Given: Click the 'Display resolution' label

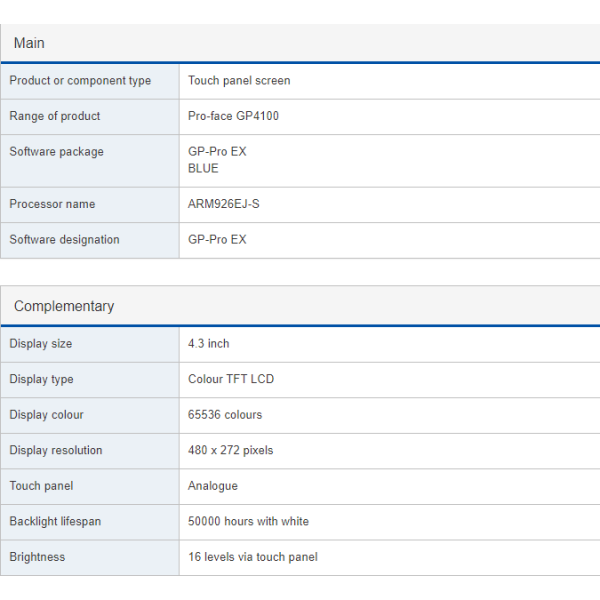Looking at the screenshot, I should [56, 450].
